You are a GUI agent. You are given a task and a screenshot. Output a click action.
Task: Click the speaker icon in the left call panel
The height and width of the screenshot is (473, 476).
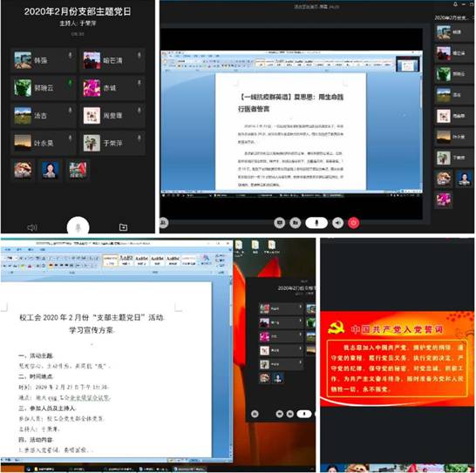pos(32,227)
